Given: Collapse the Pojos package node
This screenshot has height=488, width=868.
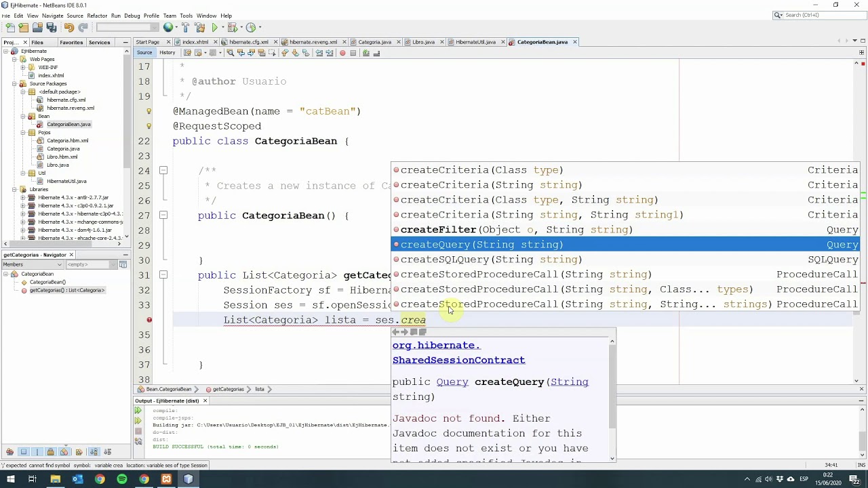Looking at the screenshot, I should coord(23,133).
